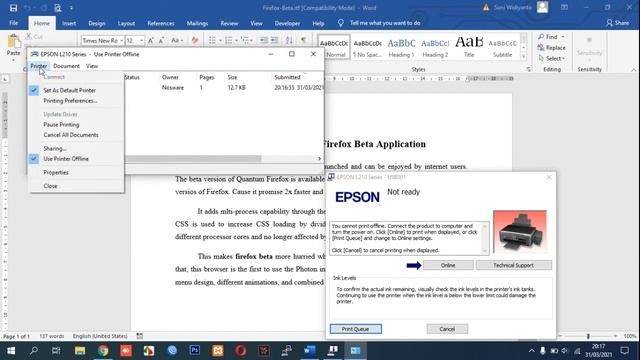This screenshot has width=640, height=360.
Task: Open the View menu in the print queue
Action: tap(92, 66)
